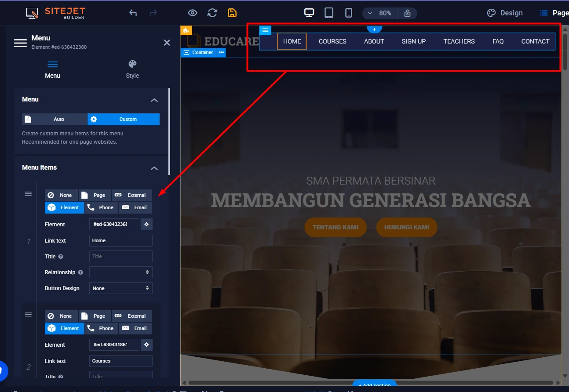Open the Design palette menu
Viewport: 569px width, 392px height.
pos(505,13)
